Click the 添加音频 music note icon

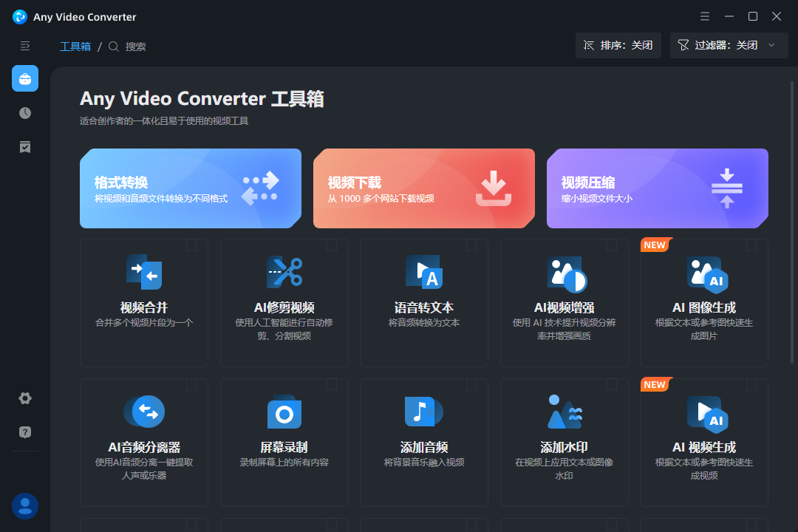pyautogui.click(x=424, y=412)
